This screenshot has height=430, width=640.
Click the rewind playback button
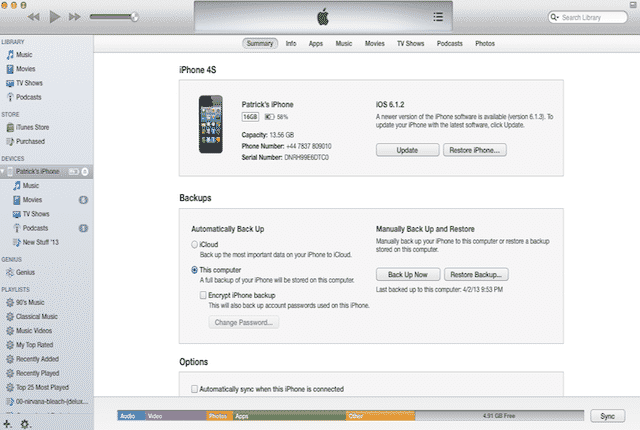tap(33, 17)
